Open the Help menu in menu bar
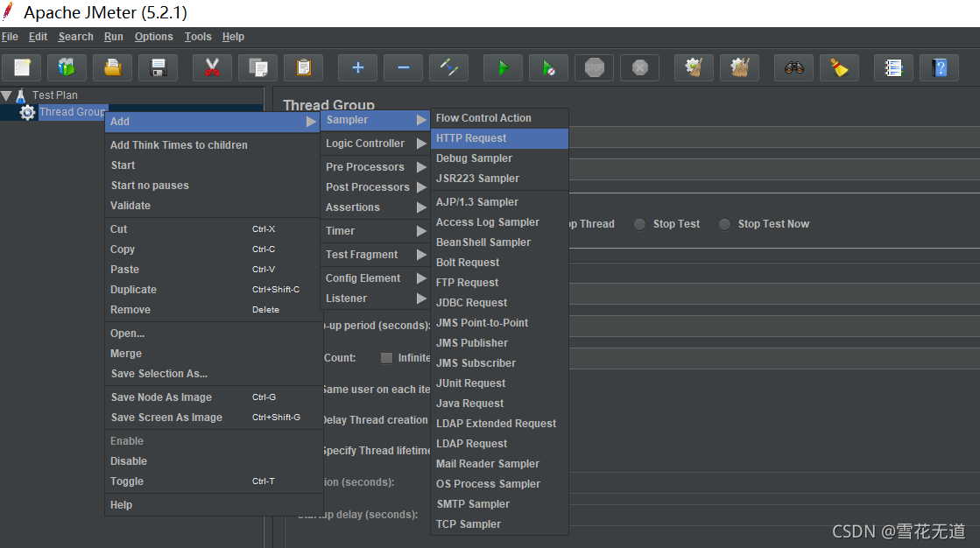The image size is (980, 548). point(233,37)
